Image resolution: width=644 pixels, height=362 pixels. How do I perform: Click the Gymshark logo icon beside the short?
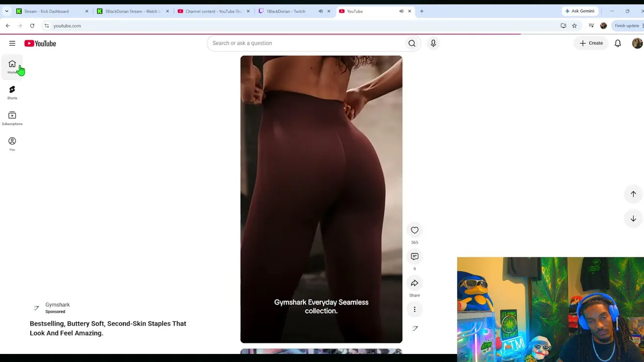[x=415, y=328]
